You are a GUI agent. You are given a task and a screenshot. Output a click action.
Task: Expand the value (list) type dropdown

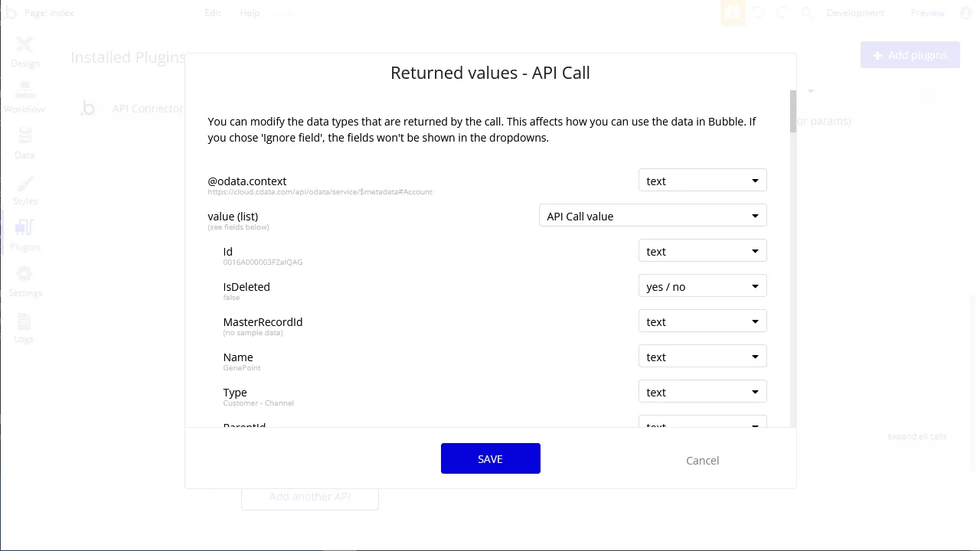tap(652, 216)
